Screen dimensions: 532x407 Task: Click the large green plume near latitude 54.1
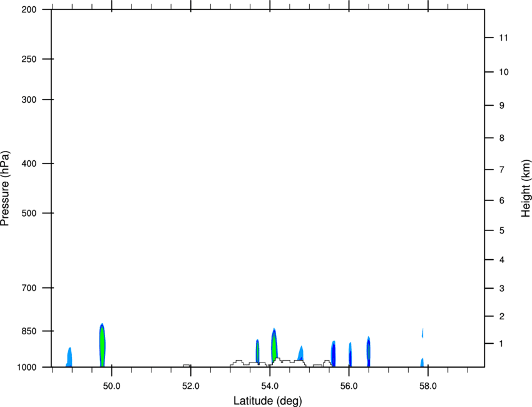tap(274, 344)
